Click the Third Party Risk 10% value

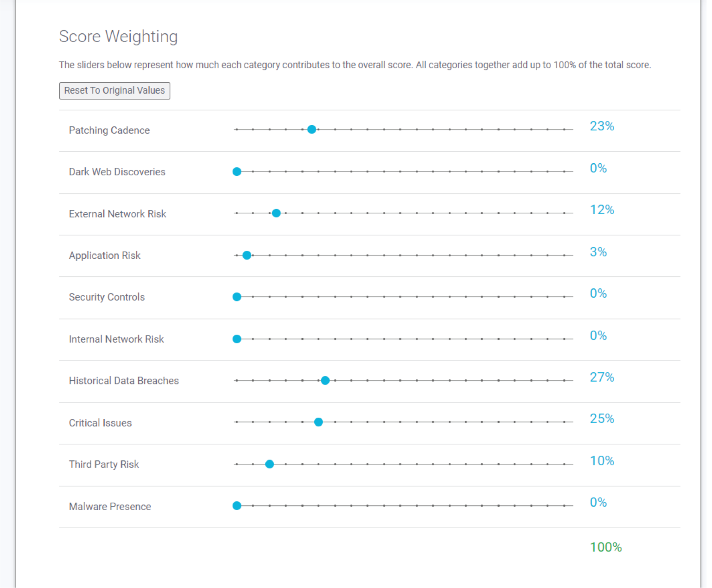pyautogui.click(x=602, y=461)
